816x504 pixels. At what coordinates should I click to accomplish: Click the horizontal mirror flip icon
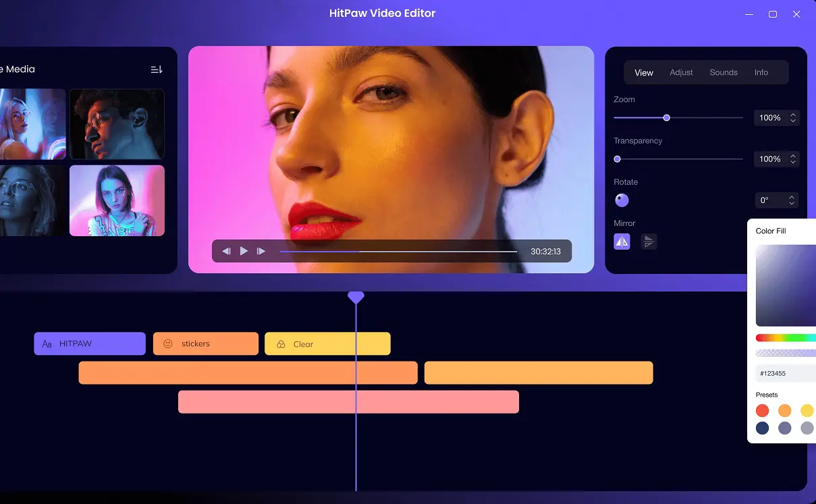[622, 242]
